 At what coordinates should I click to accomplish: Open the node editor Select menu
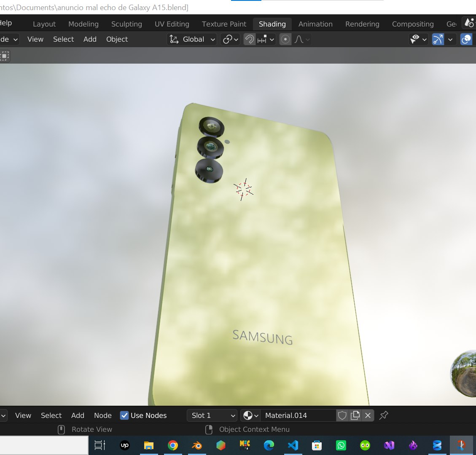click(x=51, y=415)
